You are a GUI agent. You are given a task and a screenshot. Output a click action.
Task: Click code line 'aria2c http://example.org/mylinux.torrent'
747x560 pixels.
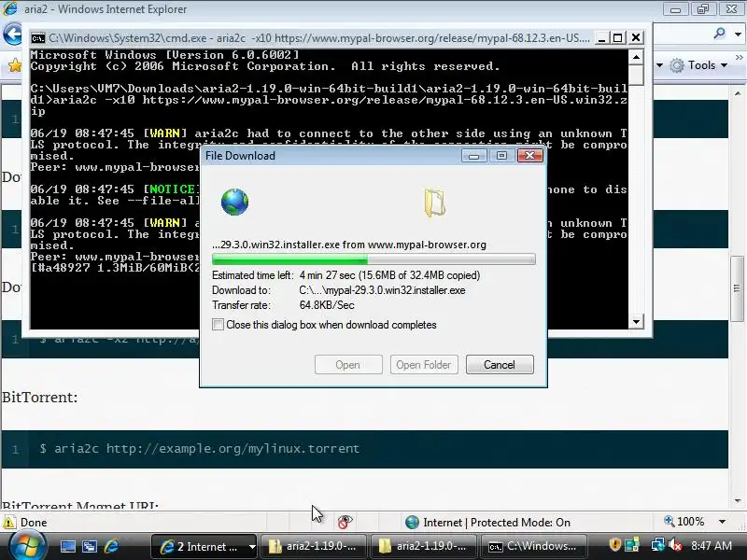tap(206, 449)
